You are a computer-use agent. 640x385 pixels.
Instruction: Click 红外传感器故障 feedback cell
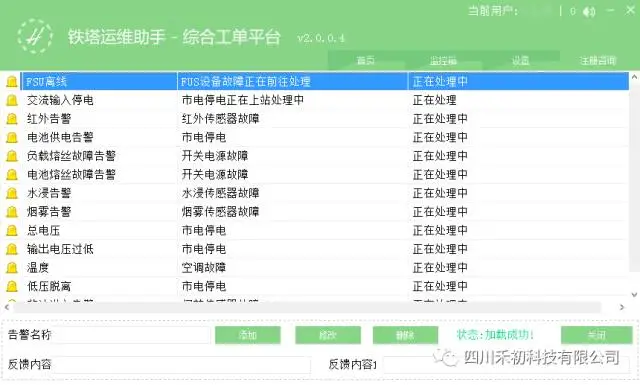[x=220, y=119]
